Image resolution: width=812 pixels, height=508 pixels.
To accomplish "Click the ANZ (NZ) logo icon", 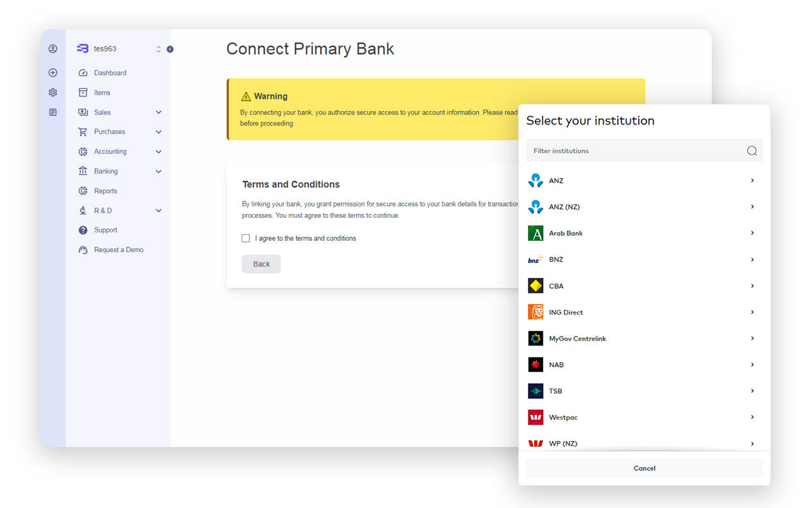I will click(x=536, y=207).
